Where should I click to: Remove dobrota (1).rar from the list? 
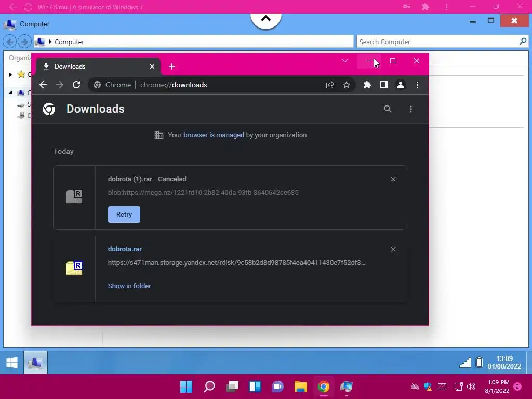[393, 179]
